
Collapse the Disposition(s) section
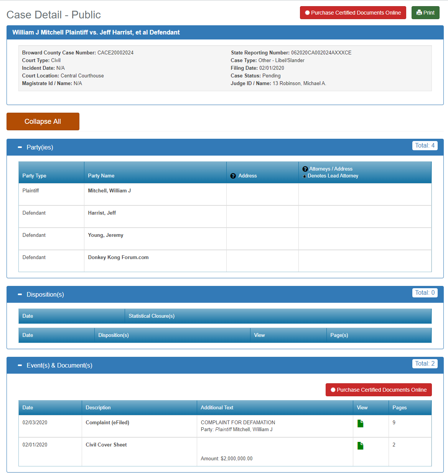20,294
